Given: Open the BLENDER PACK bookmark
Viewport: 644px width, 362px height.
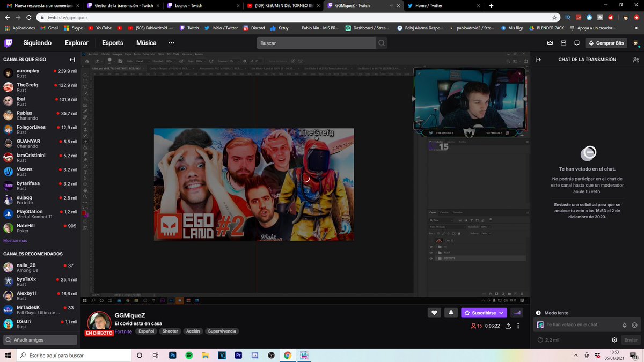Looking at the screenshot, I should (546, 28).
